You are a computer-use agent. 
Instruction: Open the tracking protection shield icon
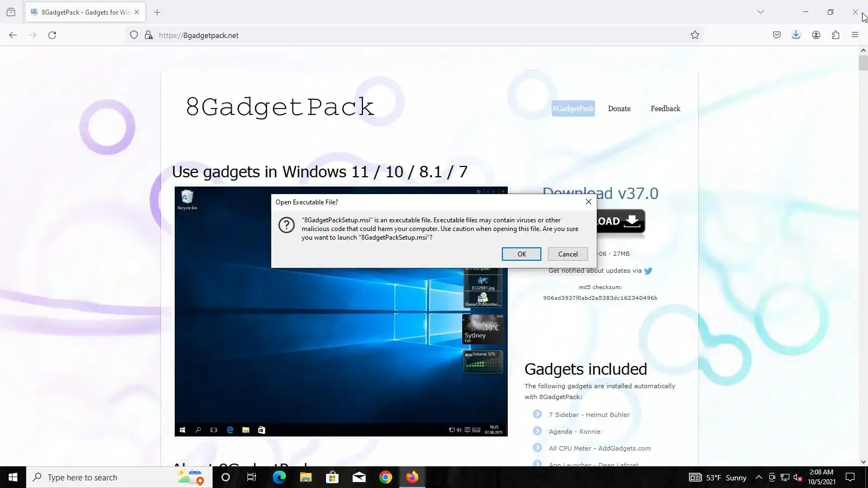134,35
